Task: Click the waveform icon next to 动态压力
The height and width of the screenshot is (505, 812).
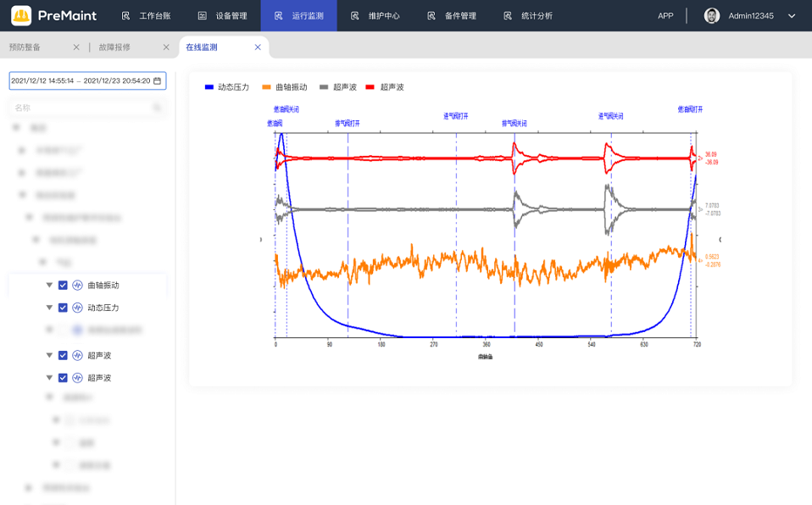Action: pyautogui.click(x=77, y=308)
